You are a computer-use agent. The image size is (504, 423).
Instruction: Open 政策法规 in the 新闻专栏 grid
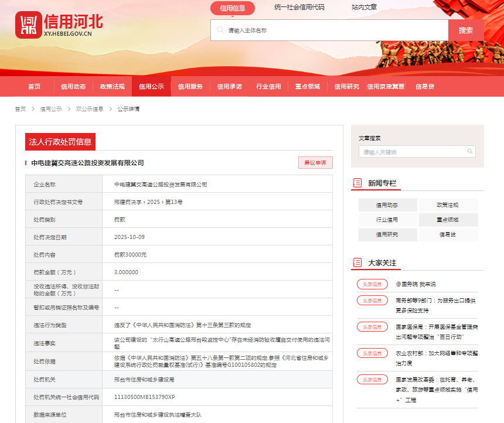pyautogui.click(x=448, y=205)
